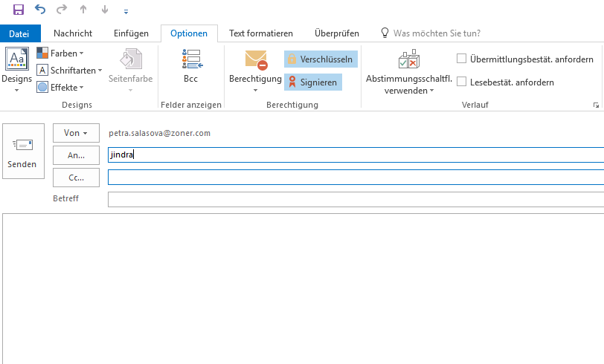Viewport: 604px width, 364px height.
Task: Save the message with the disk icon
Action: (x=18, y=10)
